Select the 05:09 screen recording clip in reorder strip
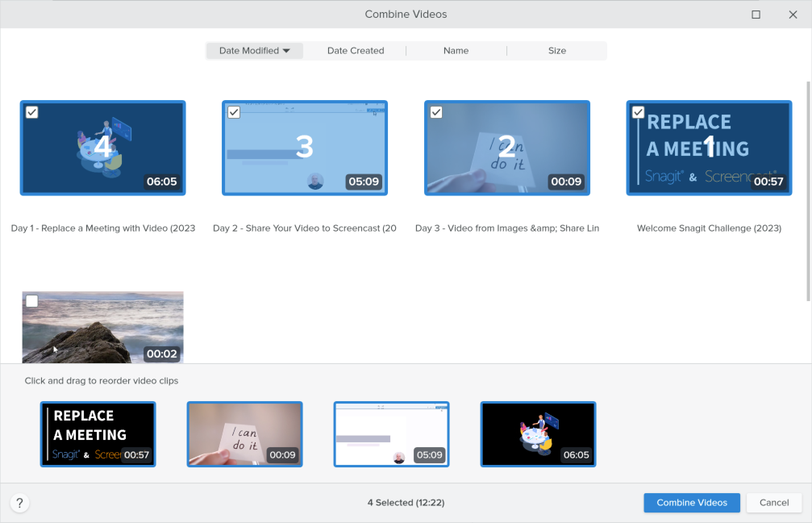This screenshot has width=812, height=523. tap(392, 434)
